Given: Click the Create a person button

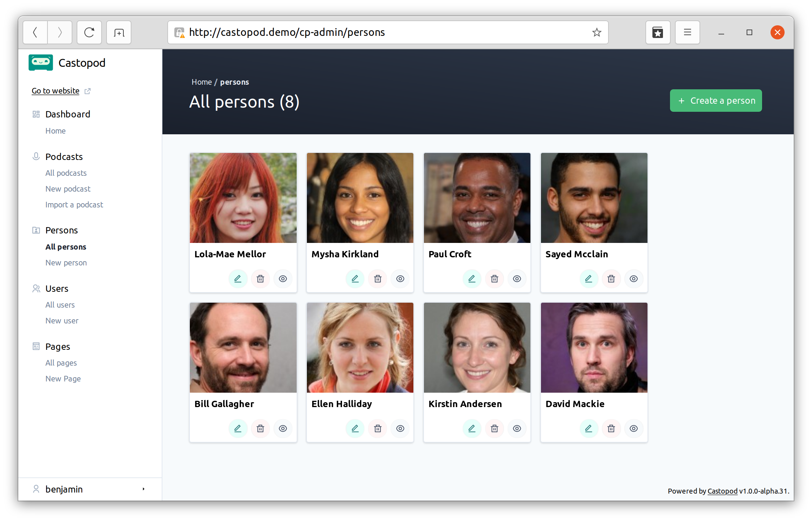Looking at the screenshot, I should (716, 100).
